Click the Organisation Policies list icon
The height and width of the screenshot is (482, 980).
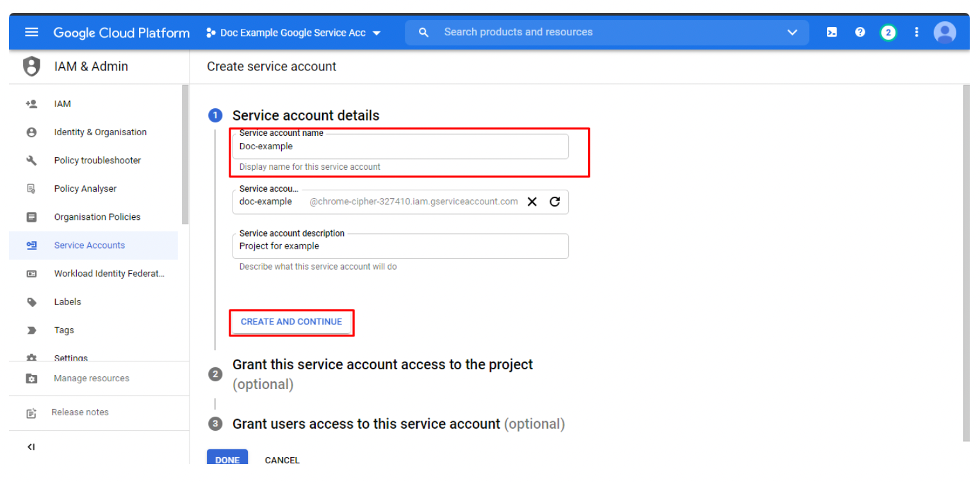point(31,217)
